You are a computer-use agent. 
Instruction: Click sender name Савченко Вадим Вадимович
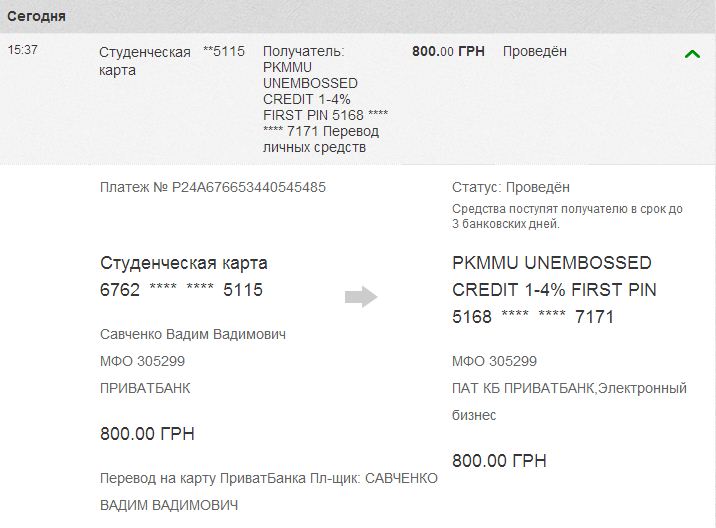tap(193, 334)
